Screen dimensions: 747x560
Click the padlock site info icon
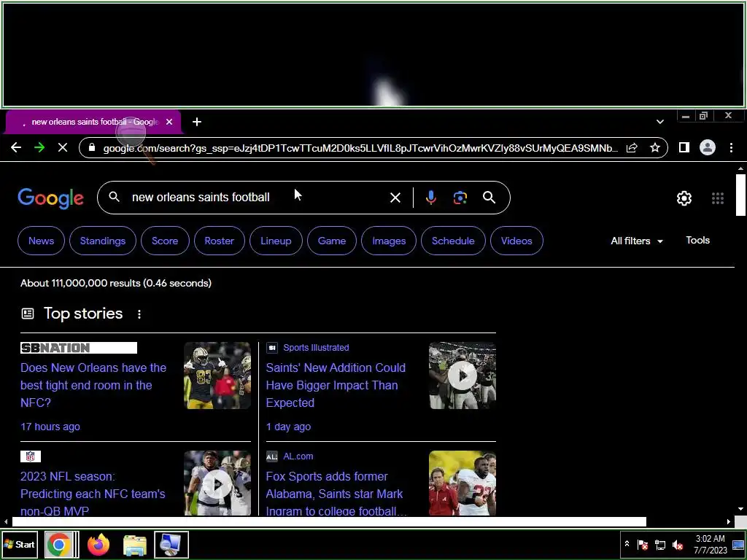coord(92,147)
